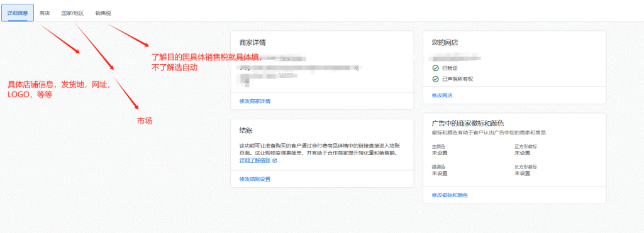
Task: Click 未设置 value under 正方形徽标
Action: (523, 153)
